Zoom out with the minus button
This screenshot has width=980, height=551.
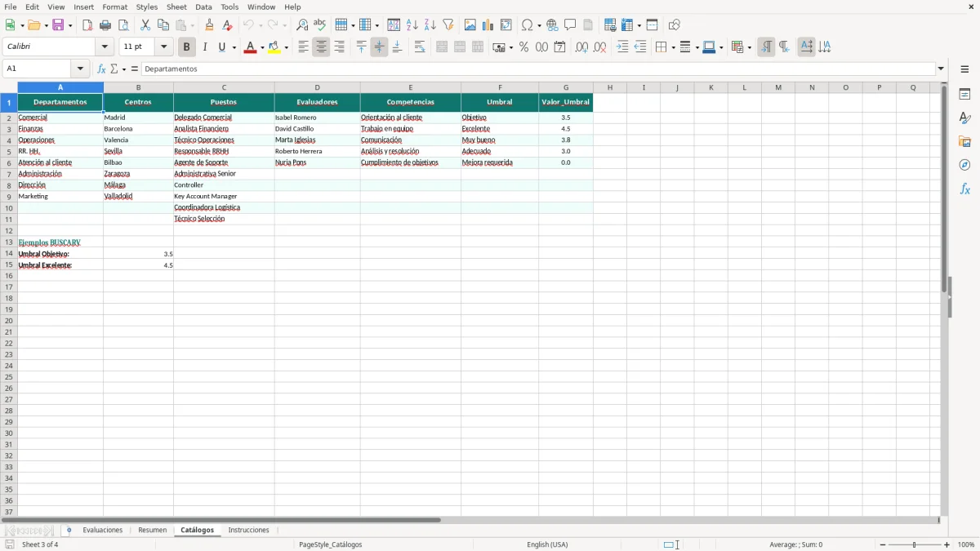point(883,544)
